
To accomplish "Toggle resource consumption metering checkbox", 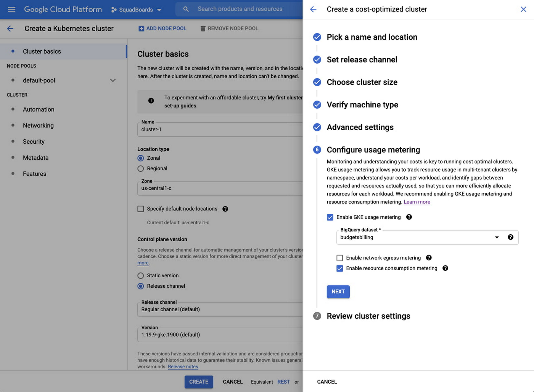I will click(340, 268).
